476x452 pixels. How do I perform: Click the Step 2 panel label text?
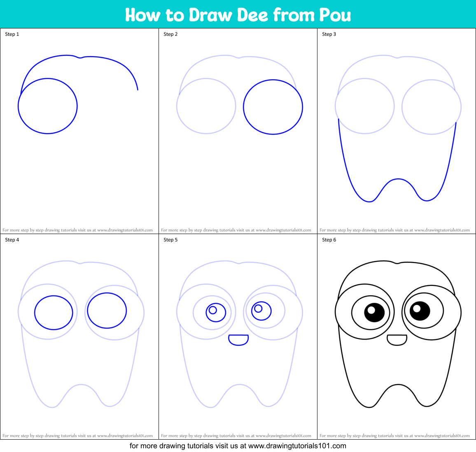coord(170,34)
